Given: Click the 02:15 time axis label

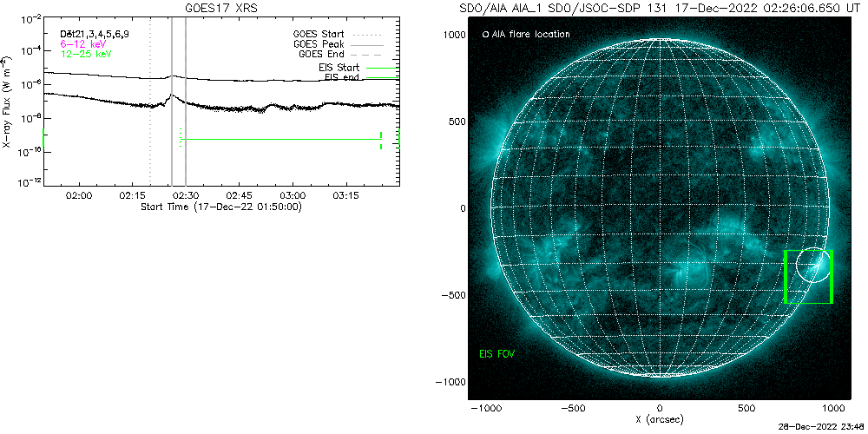Looking at the screenshot, I should pos(132,195).
